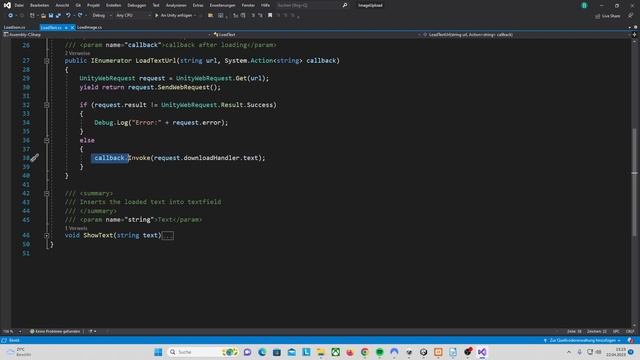Open the Test menu
The height and width of the screenshot is (360, 640).
tap(156, 5)
